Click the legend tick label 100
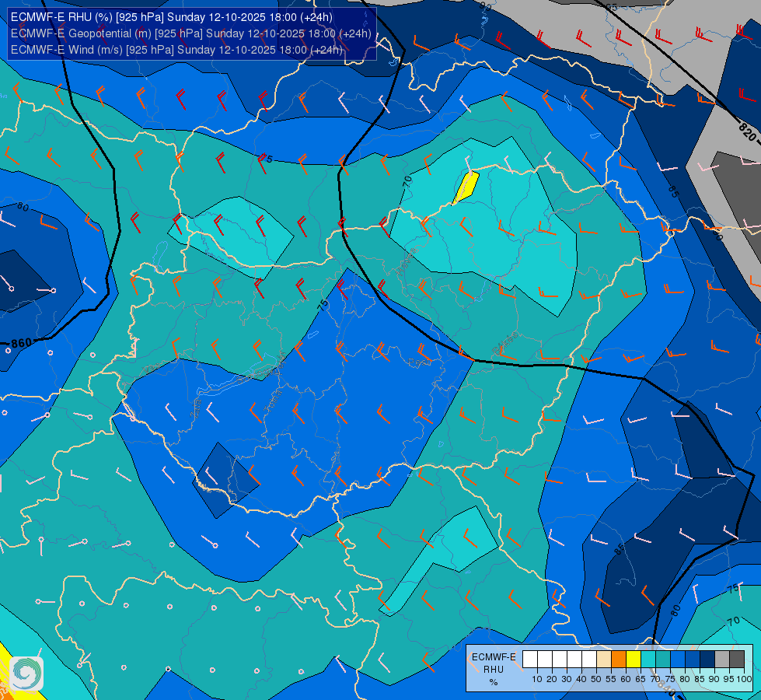Screen dimensions: 761x700 tap(744, 679)
